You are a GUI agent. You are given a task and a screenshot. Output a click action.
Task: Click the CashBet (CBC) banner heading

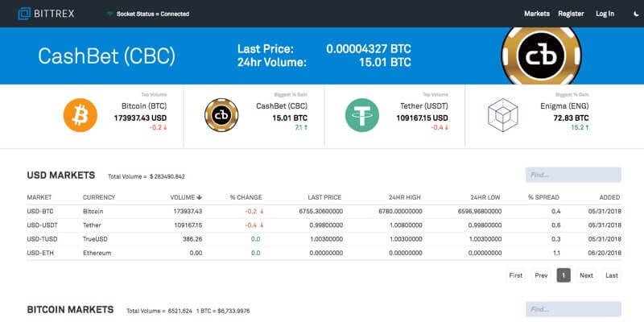pyautogui.click(x=107, y=56)
